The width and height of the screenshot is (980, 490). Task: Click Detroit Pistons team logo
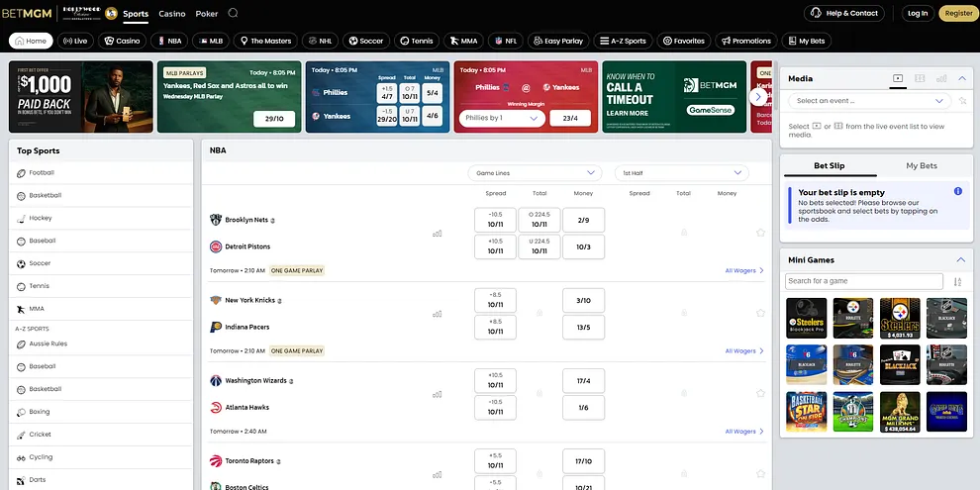[x=216, y=246]
